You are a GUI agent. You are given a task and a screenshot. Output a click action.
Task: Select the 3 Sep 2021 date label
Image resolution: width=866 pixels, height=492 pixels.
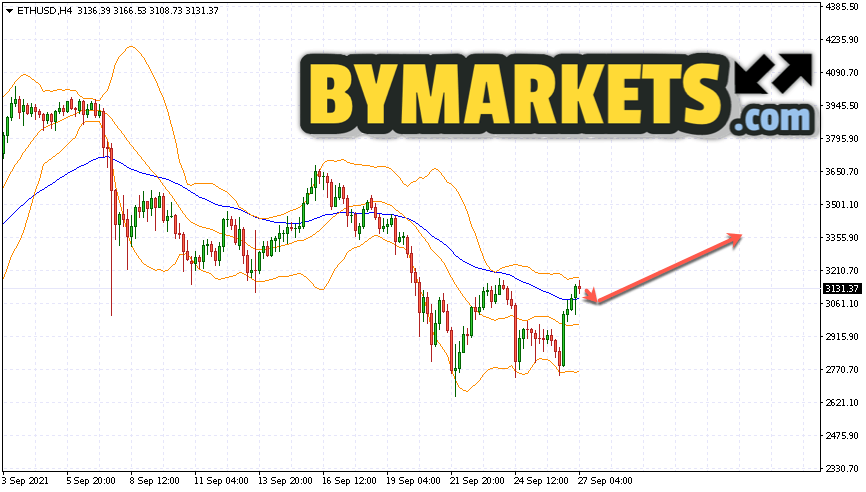click(x=27, y=481)
